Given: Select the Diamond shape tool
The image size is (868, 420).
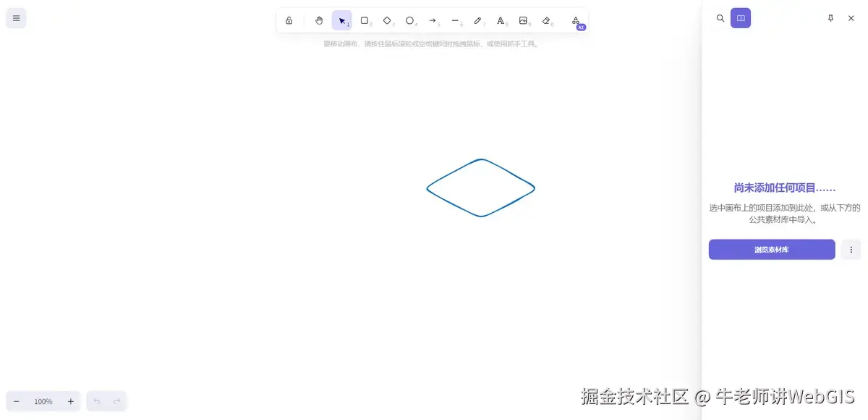Looking at the screenshot, I should (x=387, y=20).
